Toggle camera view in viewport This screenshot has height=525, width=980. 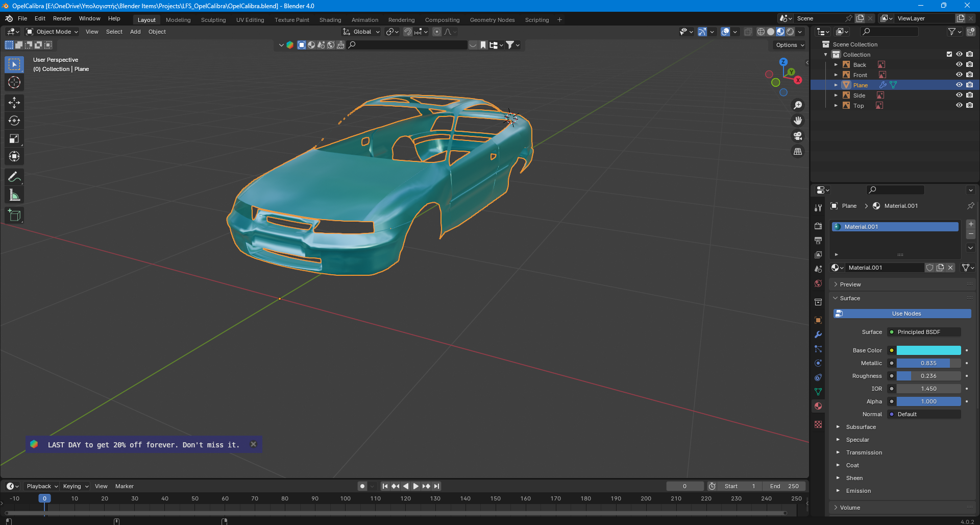point(797,136)
